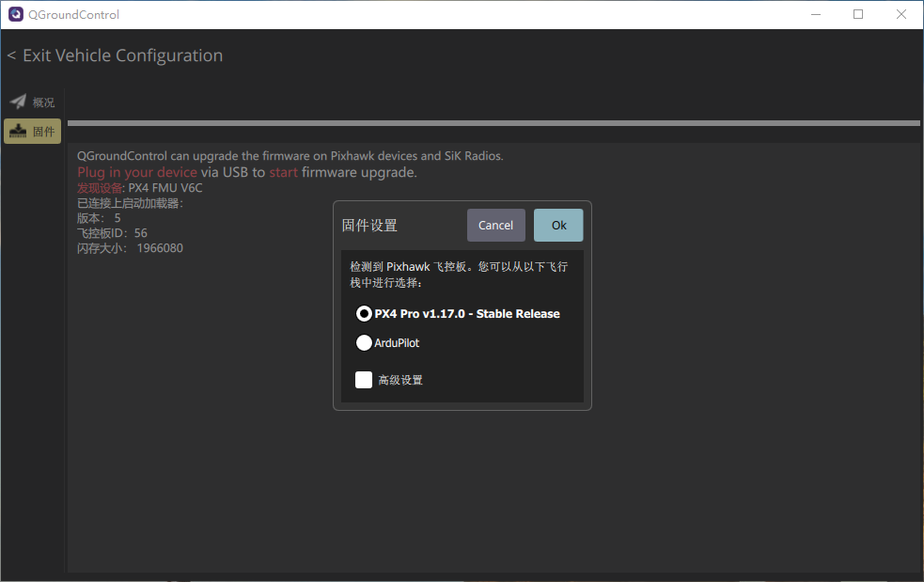Open the 概况 summary paper-plane icon
The height and width of the screenshot is (582, 924).
coord(18,102)
